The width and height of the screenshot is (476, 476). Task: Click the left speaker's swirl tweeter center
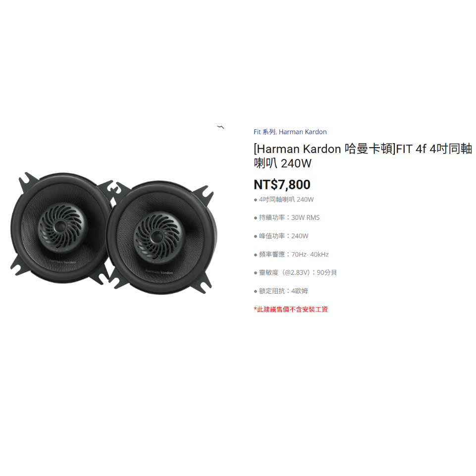click(x=62, y=226)
